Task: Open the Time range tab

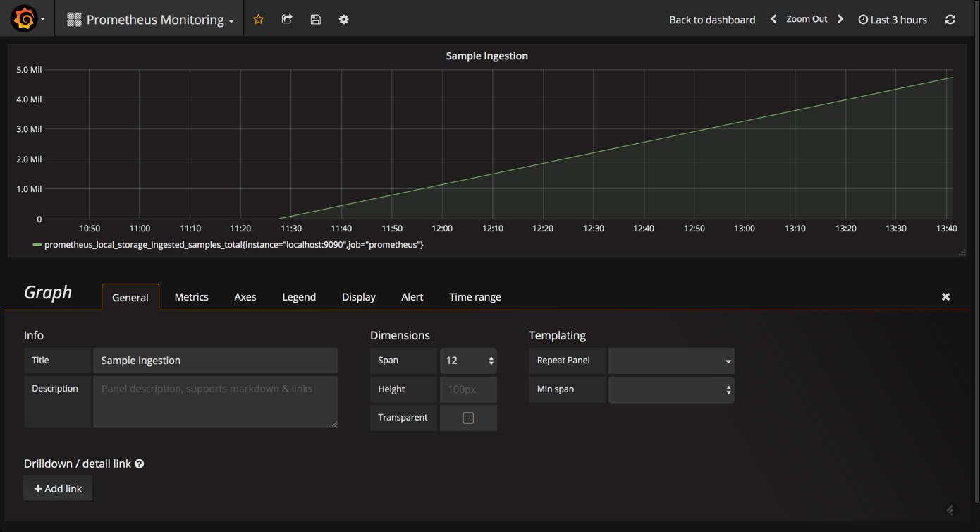Action: 475,297
